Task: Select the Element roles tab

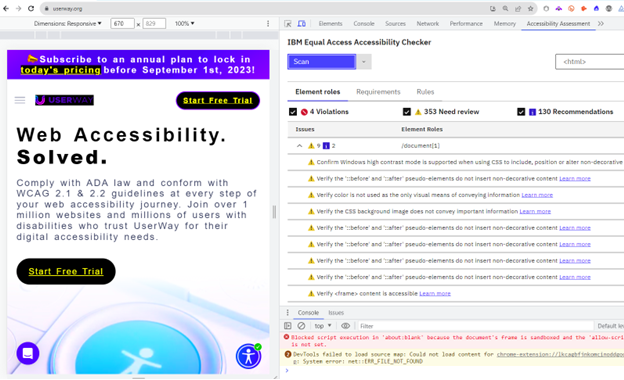Action: [x=318, y=92]
